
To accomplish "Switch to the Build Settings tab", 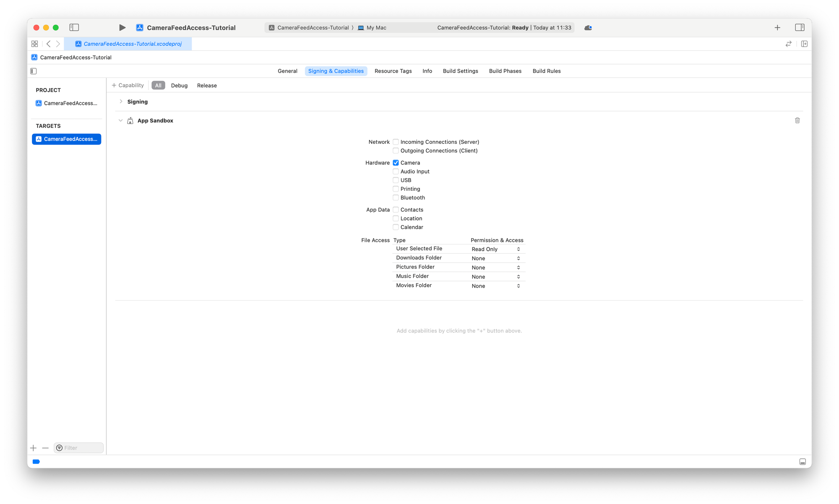I will 460,71.
